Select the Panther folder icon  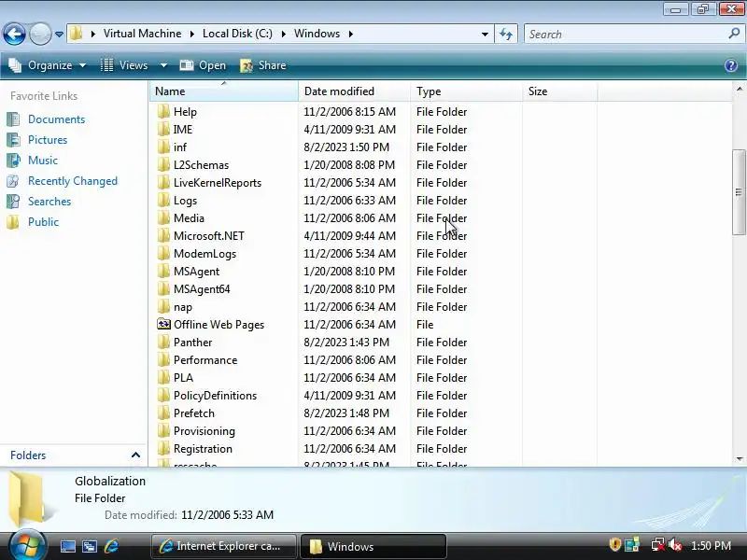[163, 342]
